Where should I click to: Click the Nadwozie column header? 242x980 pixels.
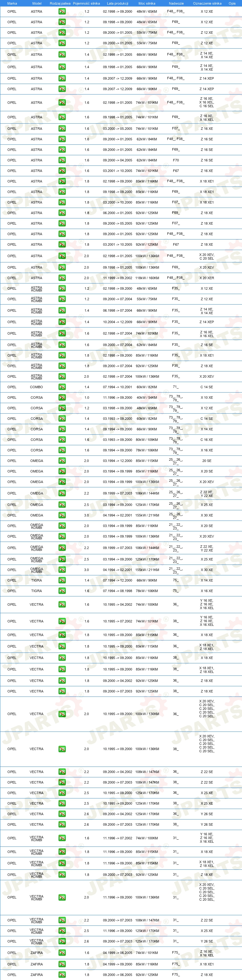(x=176, y=3)
